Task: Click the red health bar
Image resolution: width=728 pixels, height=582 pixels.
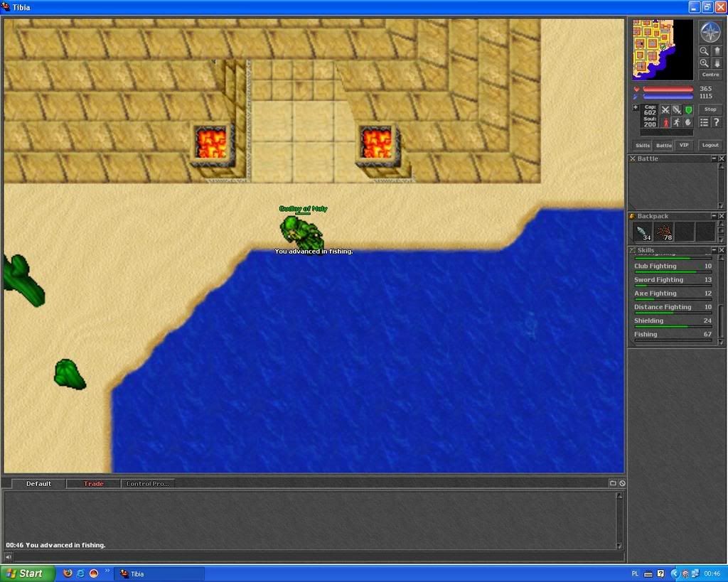Action: tap(668, 89)
